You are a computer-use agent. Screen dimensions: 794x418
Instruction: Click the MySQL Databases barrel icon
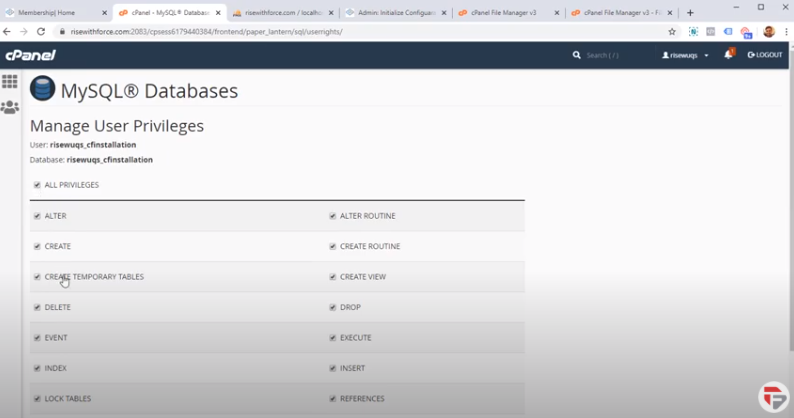point(42,90)
